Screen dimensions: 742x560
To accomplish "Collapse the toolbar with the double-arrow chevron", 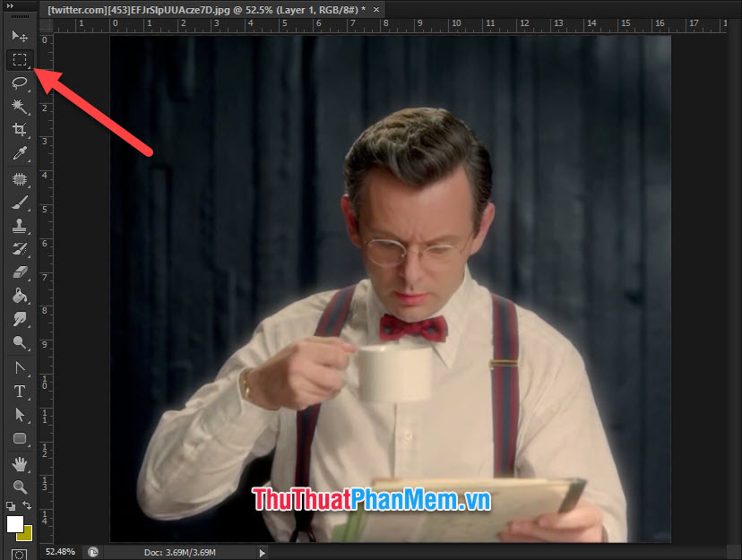I will coord(9,5).
